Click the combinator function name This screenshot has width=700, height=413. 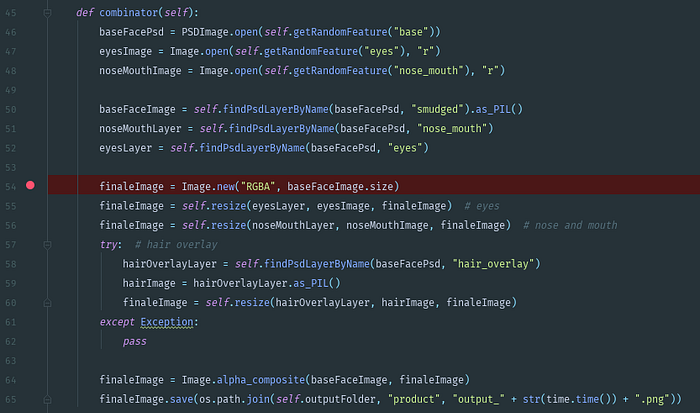(x=133, y=14)
